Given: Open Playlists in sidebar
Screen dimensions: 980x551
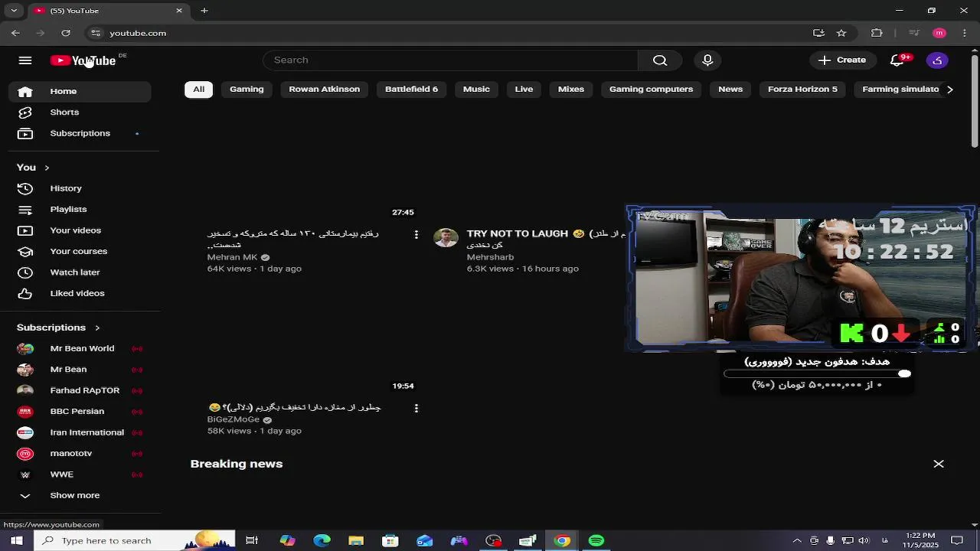Looking at the screenshot, I should coord(80,209).
